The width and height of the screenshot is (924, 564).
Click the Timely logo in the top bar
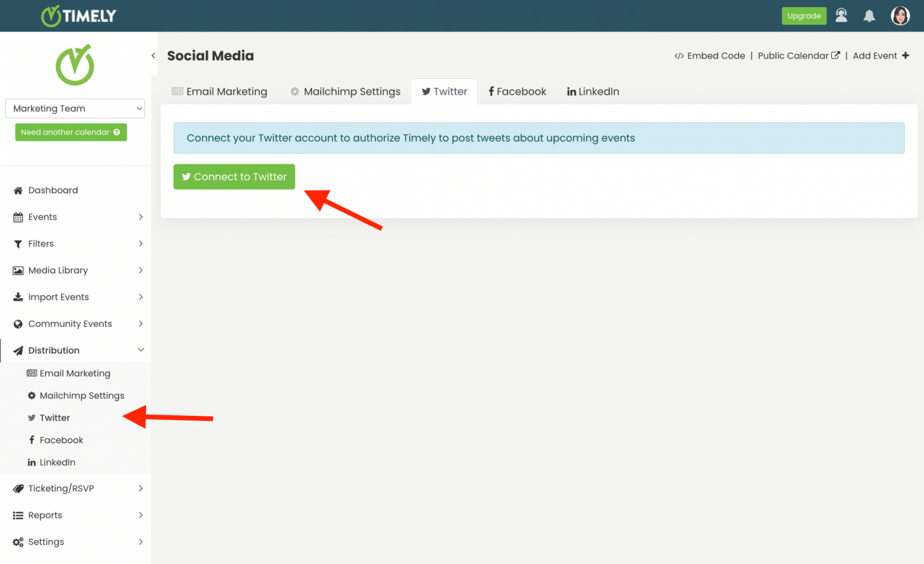click(78, 16)
